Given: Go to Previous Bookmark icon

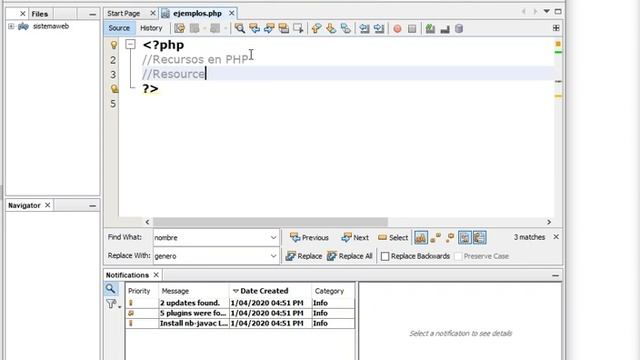Looking at the screenshot, I should coord(316,29).
